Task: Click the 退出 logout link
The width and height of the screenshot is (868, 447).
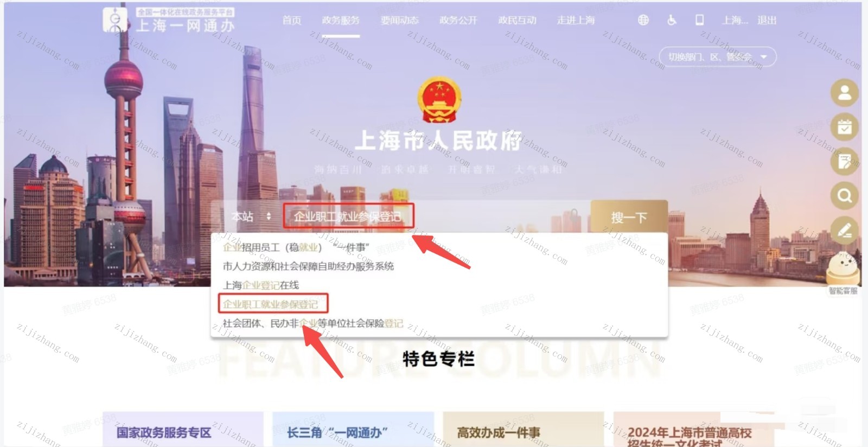Action: click(x=767, y=21)
